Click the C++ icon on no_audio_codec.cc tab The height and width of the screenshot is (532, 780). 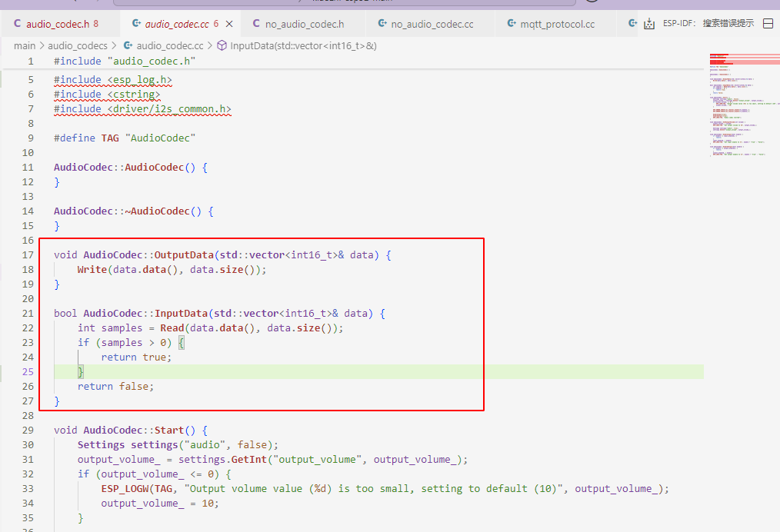point(382,23)
